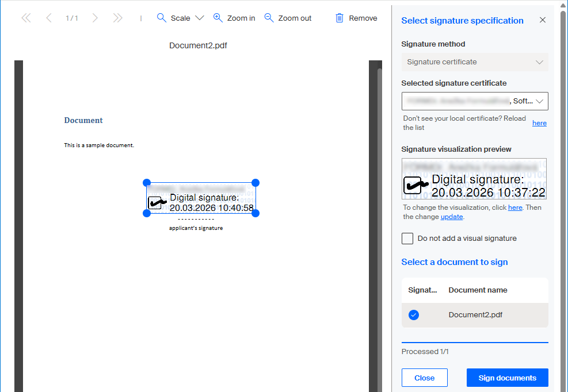Jump to last page arrow
Screen dimensions: 568x392
pyautogui.click(x=118, y=18)
